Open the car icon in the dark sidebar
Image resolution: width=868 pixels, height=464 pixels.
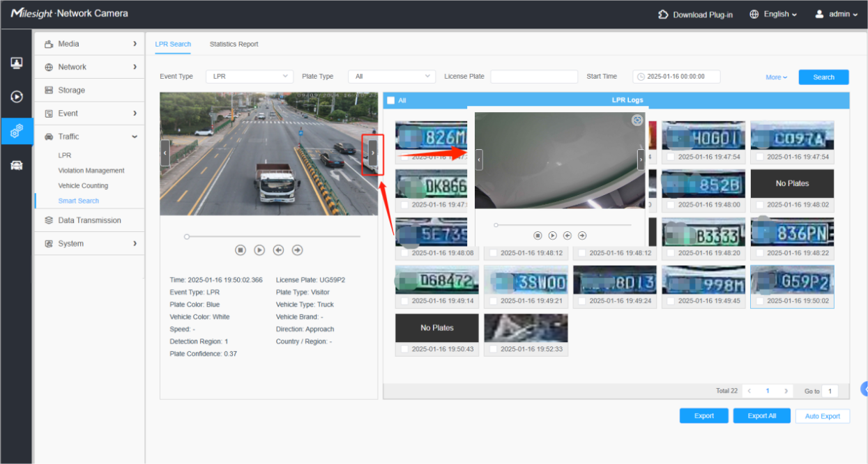tap(17, 165)
